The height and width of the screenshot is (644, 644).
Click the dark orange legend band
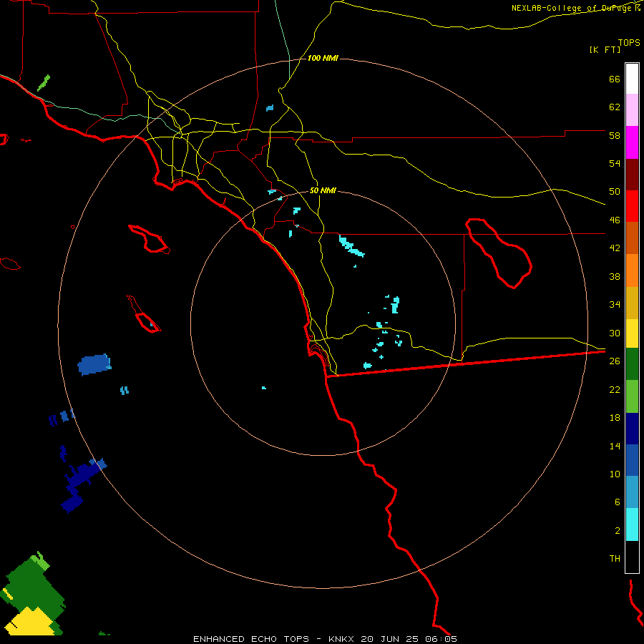click(x=632, y=238)
